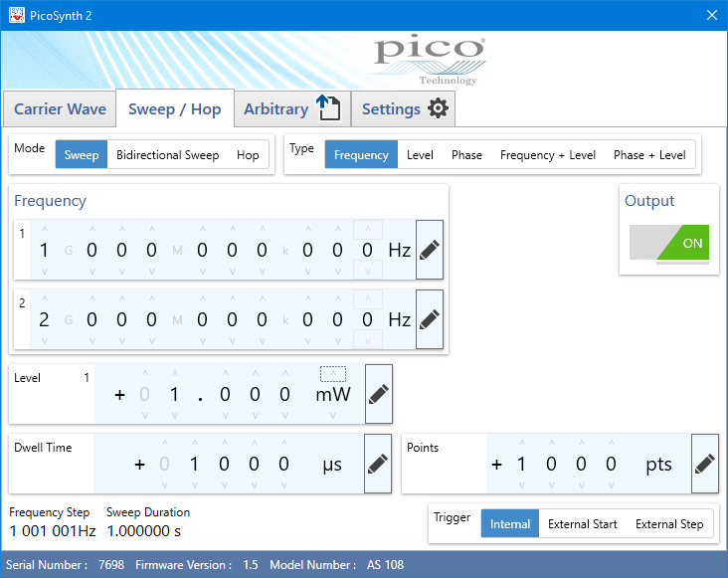
Task: Decrease the Frequency 2 unit with down arrow
Action: [x=368, y=339]
